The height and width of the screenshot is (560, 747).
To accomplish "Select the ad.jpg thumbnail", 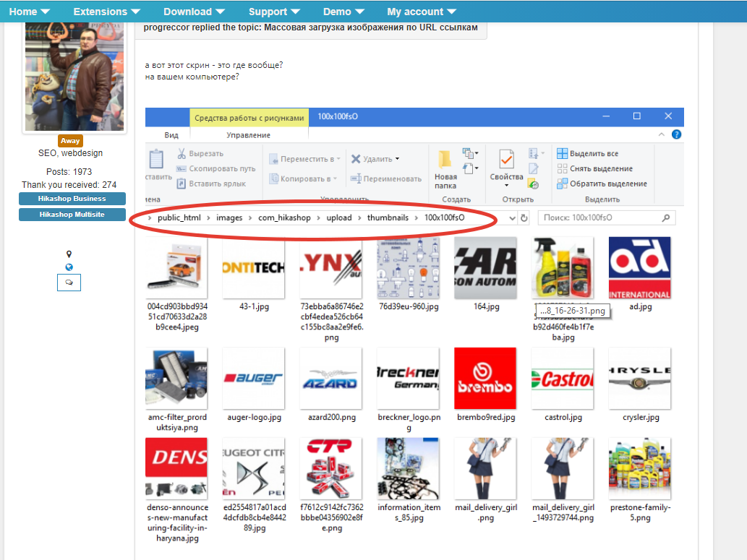I will point(640,267).
